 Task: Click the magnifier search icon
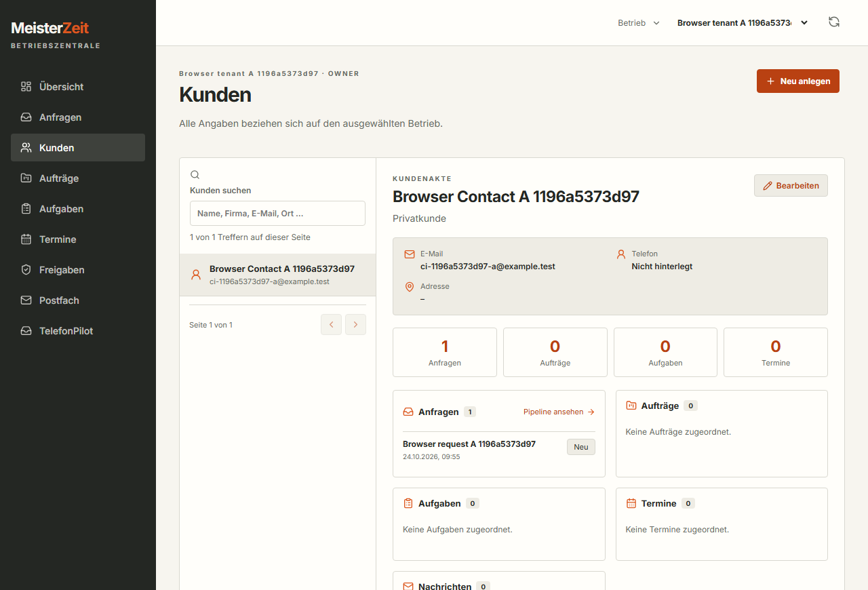tap(195, 174)
